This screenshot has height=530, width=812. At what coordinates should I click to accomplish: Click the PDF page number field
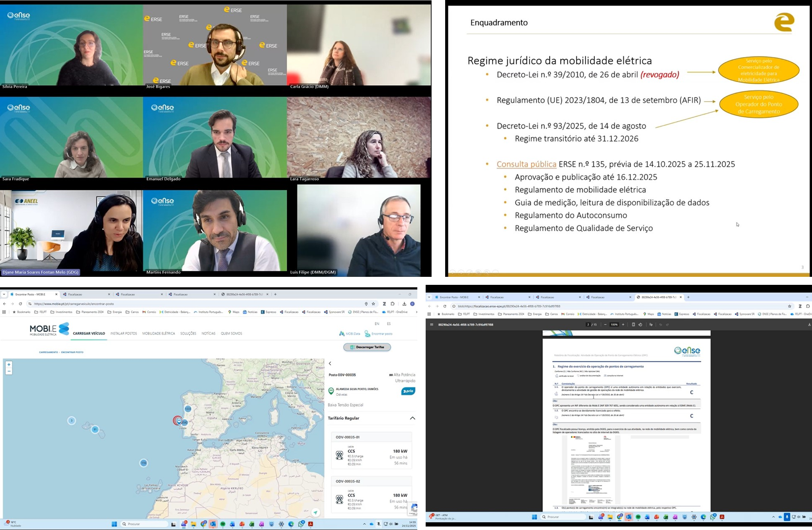coord(588,325)
